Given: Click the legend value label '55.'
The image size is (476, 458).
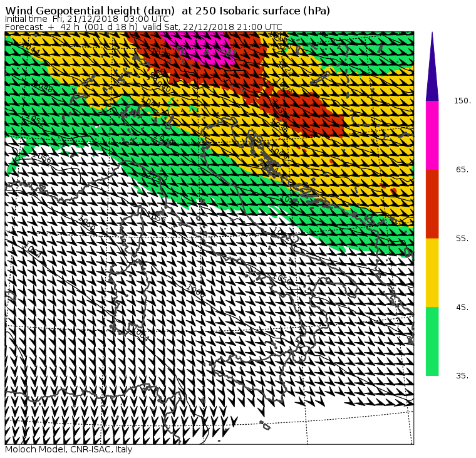Looking at the screenshot, I should click(x=462, y=239).
